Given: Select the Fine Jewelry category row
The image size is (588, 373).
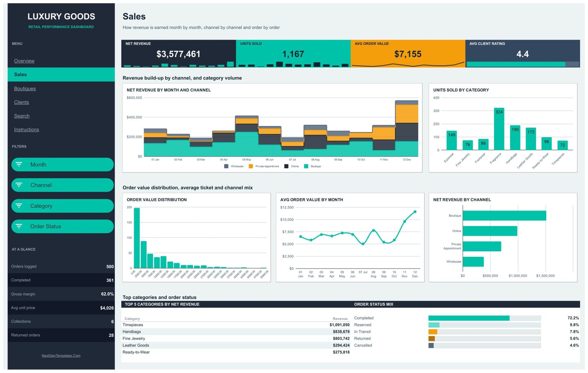Looking at the screenshot, I should (236, 338).
